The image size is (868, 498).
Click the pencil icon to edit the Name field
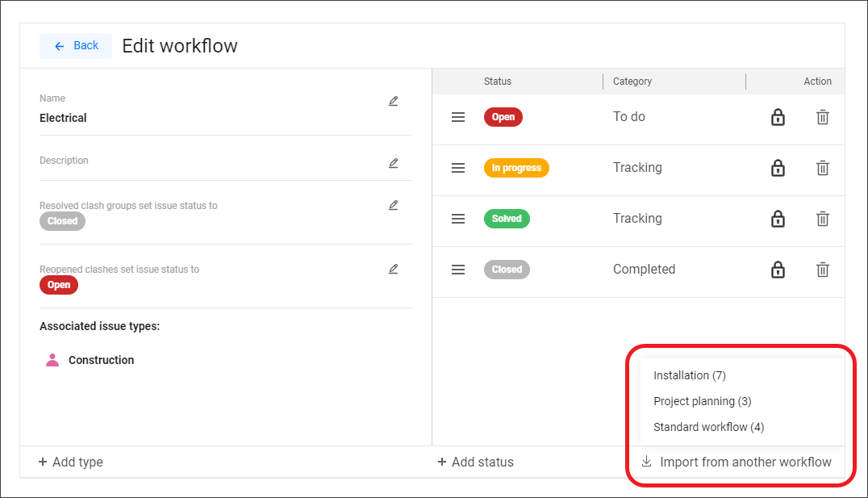pos(393,101)
